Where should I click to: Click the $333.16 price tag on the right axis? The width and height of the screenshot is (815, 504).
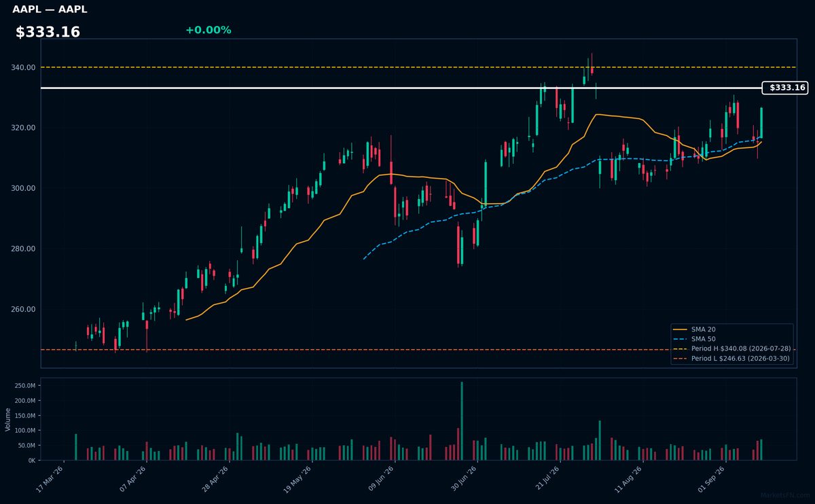[x=785, y=88]
